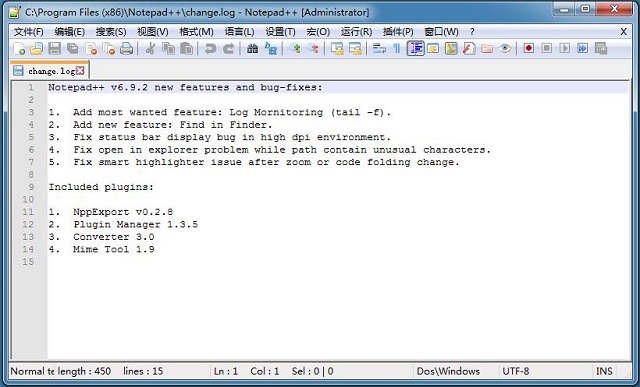Screen dimensions: 640x387
Task: Click the Copy toolbar icon
Action: pyautogui.click(x=168, y=49)
